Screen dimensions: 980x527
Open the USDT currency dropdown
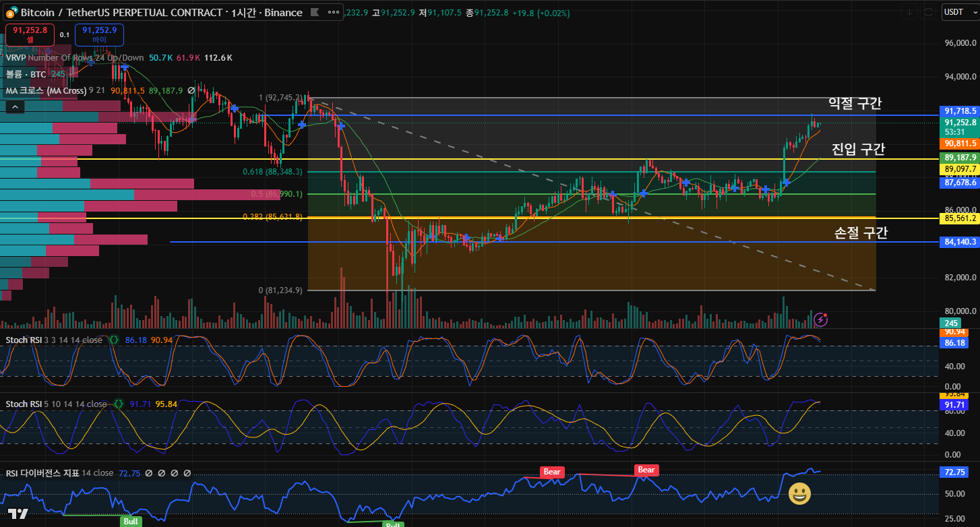click(954, 12)
